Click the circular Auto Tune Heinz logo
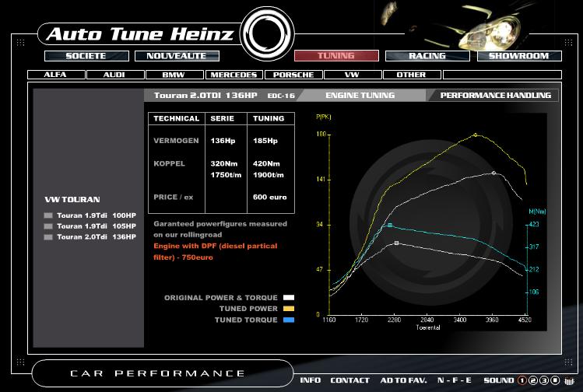Screen dimensions: 583x392 click(267, 34)
